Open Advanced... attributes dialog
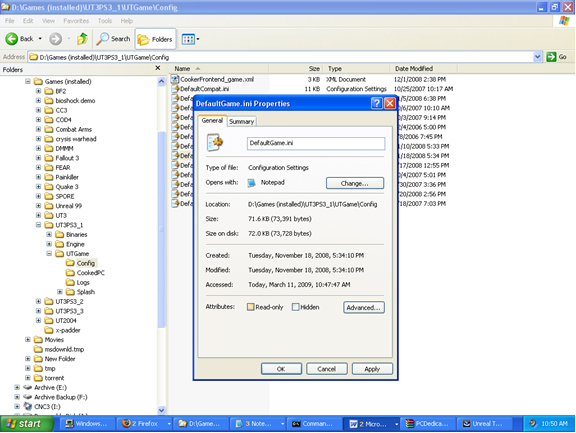Image resolution: width=576 pixels, height=433 pixels. (x=364, y=307)
